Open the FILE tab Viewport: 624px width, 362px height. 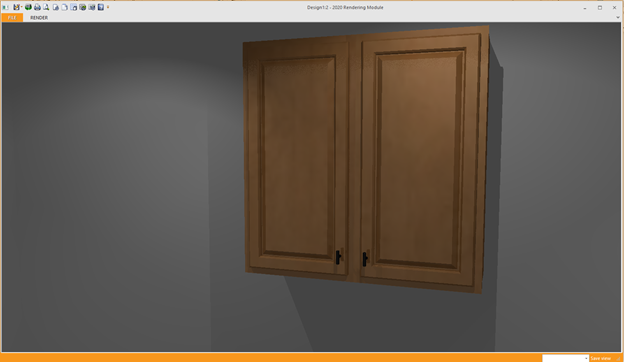(x=12, y=18)
